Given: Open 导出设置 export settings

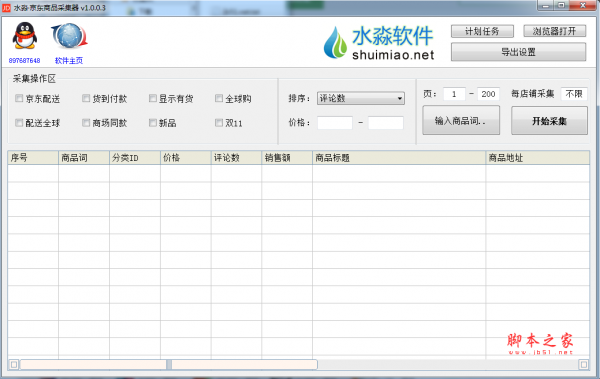Looking at the screenshot, I should [518, 52].
